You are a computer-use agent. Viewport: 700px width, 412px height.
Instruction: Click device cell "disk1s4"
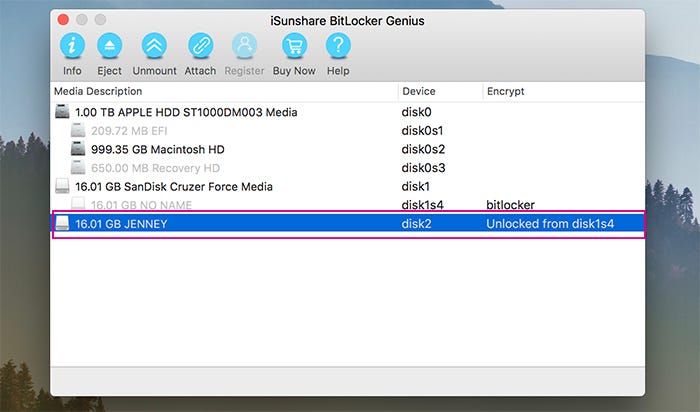point(422,205)
